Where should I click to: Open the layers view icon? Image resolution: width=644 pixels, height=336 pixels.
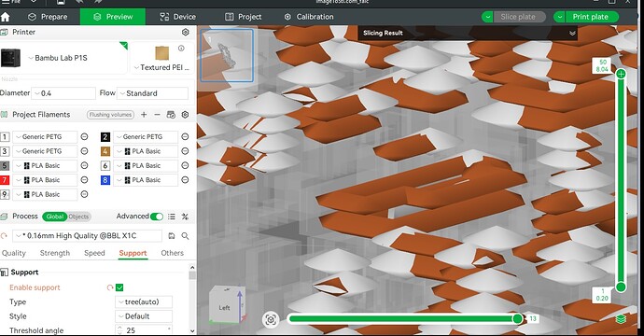621,319
